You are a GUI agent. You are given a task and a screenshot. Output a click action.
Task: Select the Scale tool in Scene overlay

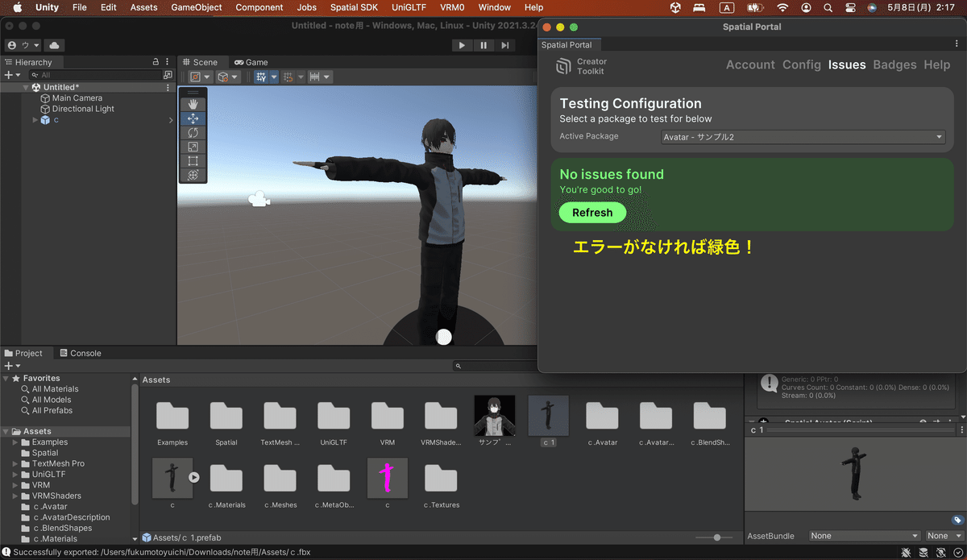193,147
